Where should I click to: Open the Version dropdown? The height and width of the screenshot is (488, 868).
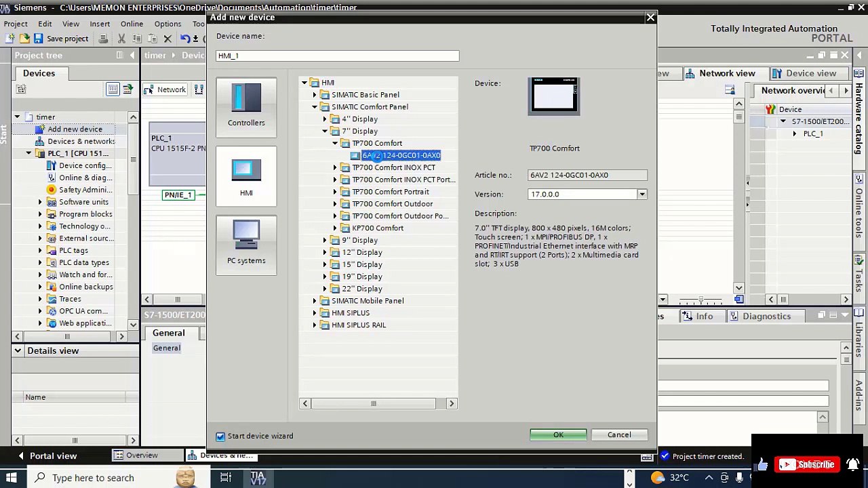642,195
